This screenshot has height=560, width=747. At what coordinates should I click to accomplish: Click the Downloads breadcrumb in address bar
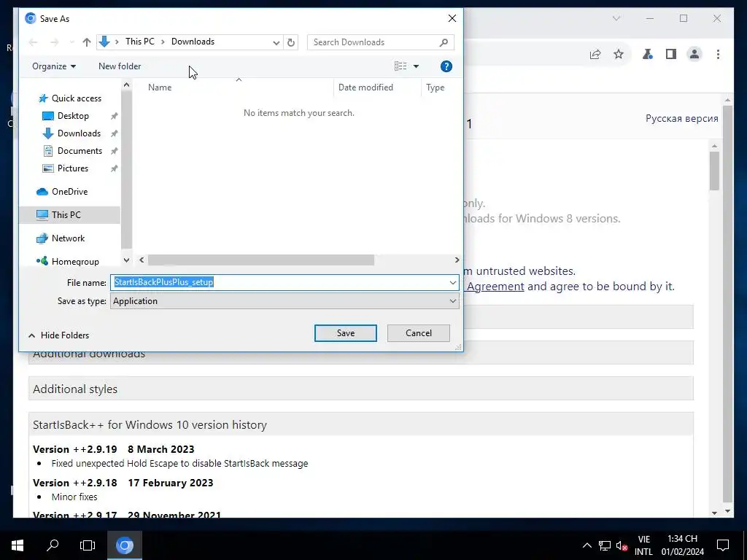(x=193, y=42)
